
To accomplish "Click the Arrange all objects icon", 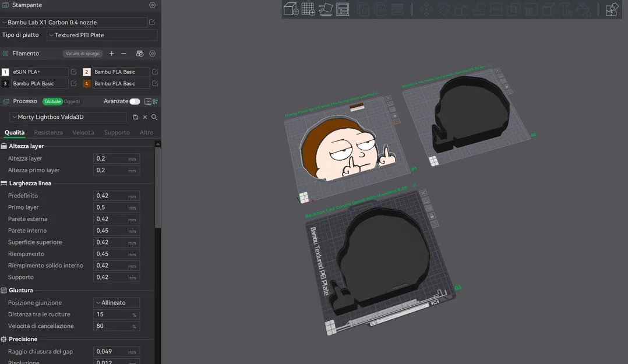I will pyautogui.click(x=343, y=9).
